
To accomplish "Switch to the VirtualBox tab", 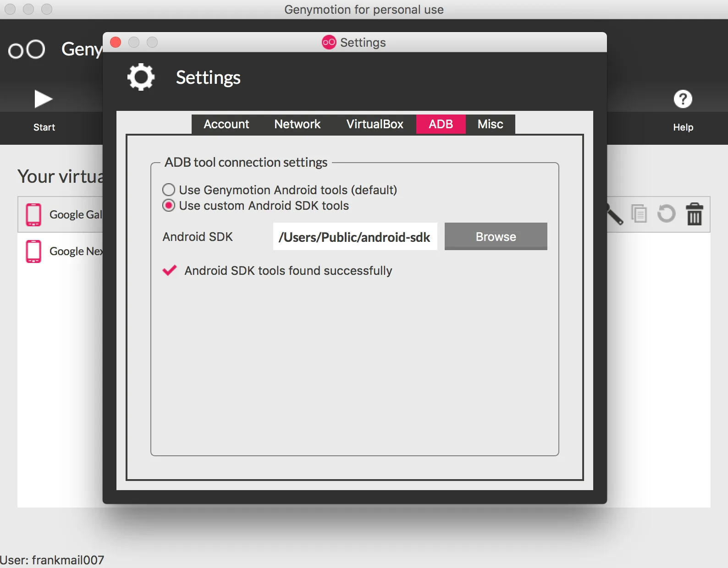I will 375,124.
